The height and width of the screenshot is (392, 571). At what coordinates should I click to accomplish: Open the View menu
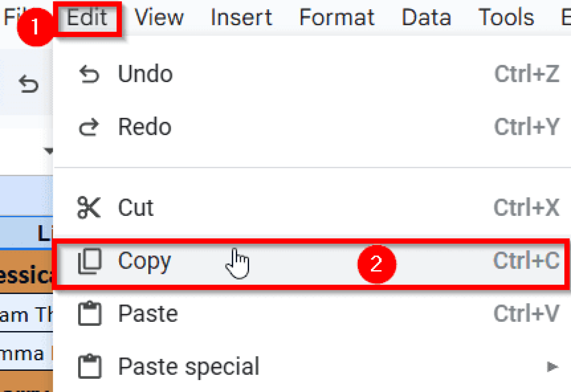(x=159, y=17)
